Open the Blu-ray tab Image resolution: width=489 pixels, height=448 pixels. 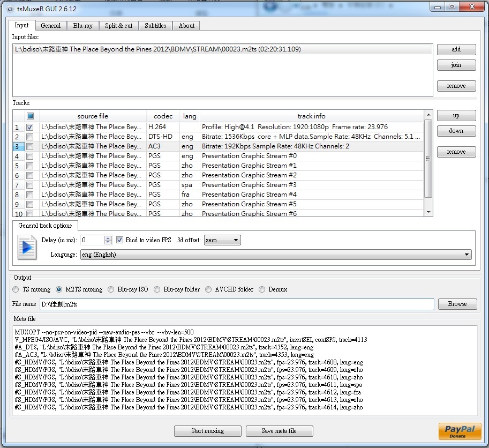tap(83, 26)
